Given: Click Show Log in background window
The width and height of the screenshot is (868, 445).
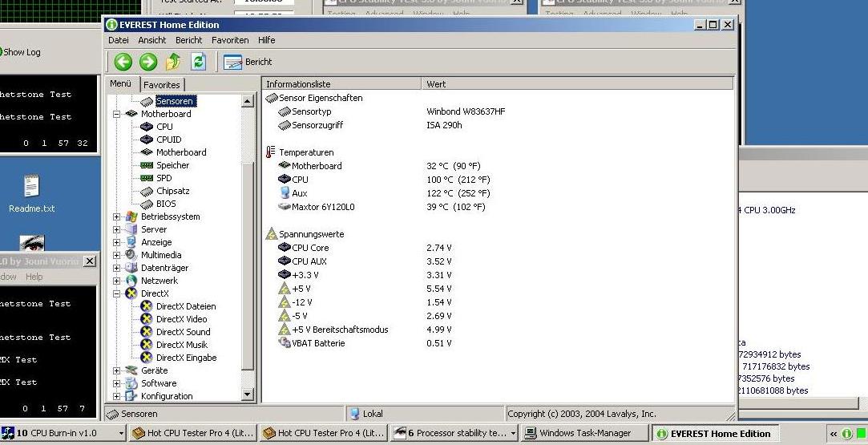Looking at the screenshot, I should (x=22, y=52).
